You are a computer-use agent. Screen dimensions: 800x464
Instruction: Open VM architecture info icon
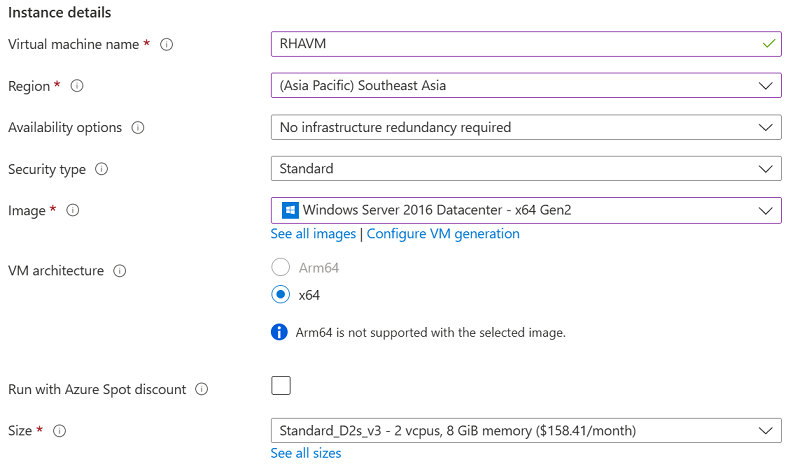point(120,271)
